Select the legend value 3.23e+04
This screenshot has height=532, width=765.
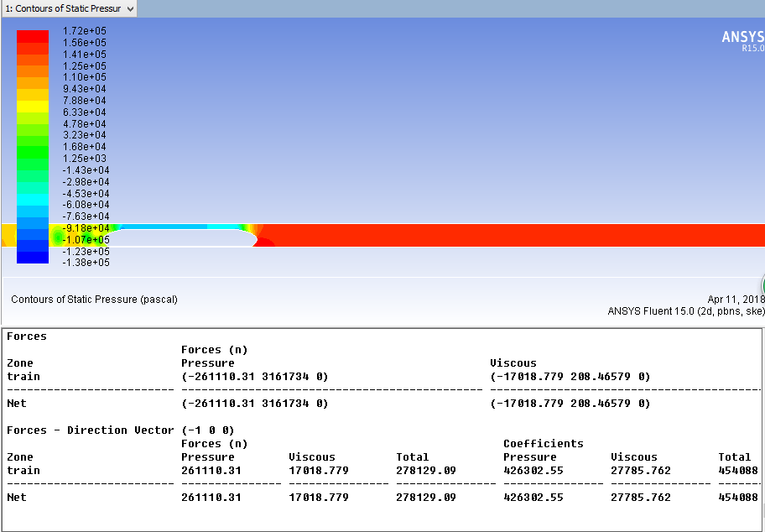point(85,135)
